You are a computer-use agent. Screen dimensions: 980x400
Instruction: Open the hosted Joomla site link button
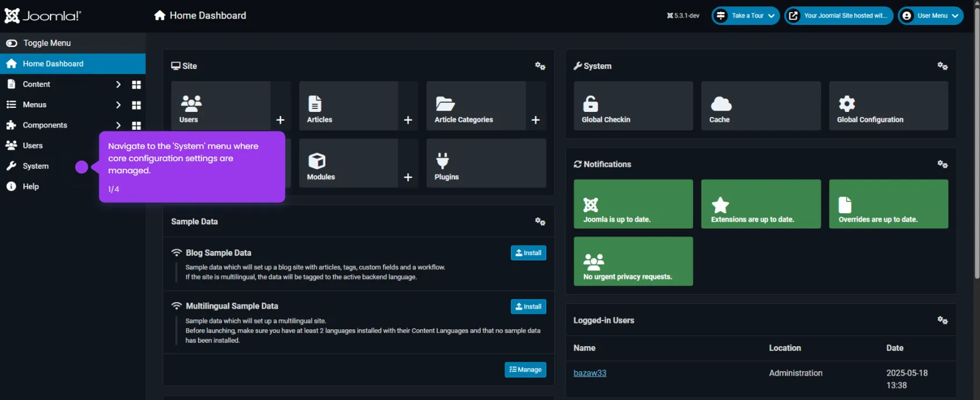[839, 16]
